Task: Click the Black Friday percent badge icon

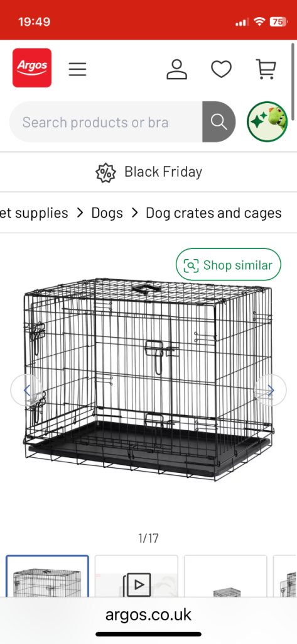Action: point(105,172)
